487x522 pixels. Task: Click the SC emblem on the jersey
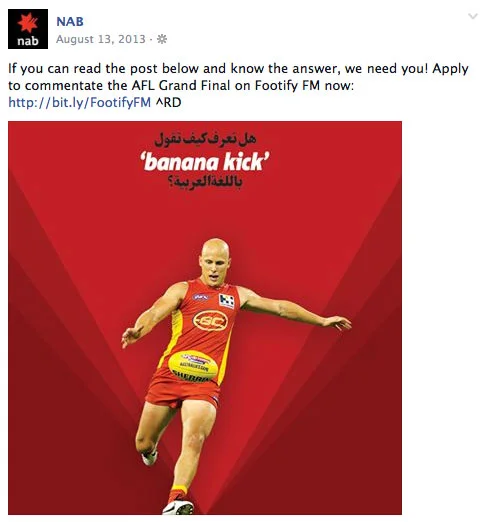(210, 321)
